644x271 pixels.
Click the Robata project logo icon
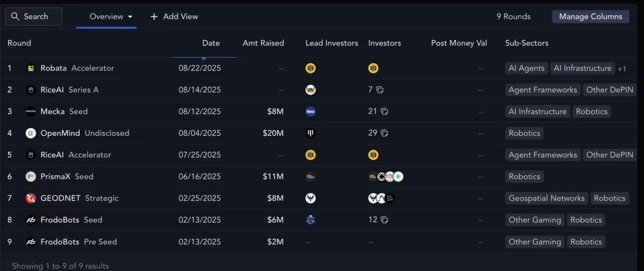(31, 68)
